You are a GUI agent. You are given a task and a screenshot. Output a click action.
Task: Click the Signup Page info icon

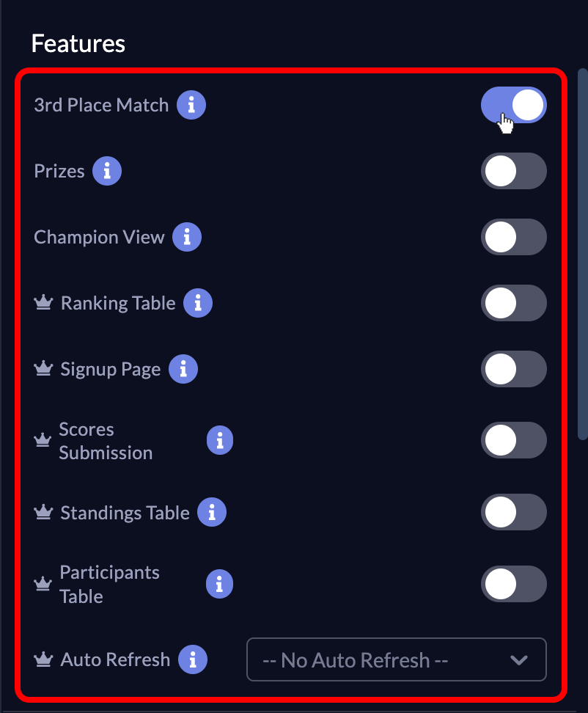(183, 369)
